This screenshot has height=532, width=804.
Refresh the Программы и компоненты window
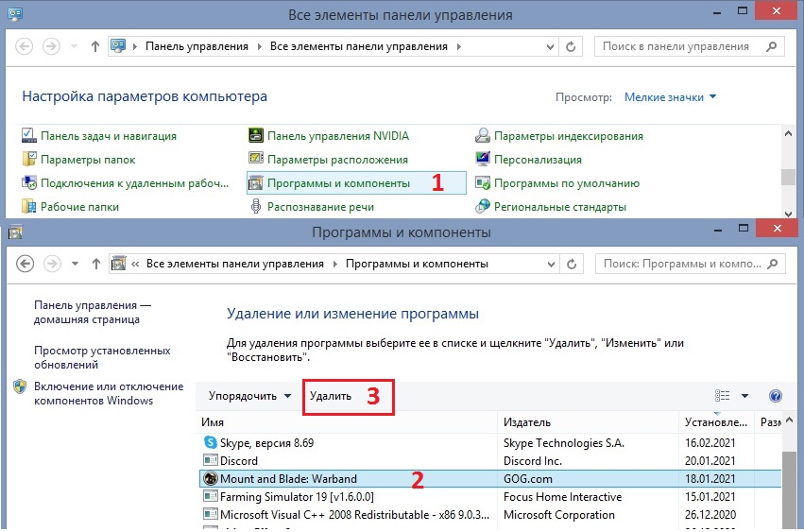click(x=572, y=264)
